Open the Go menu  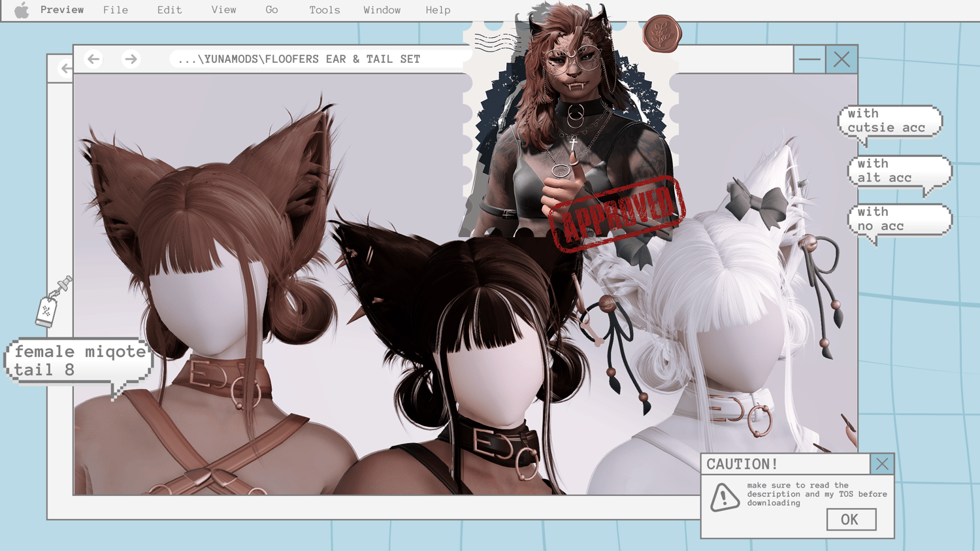coord(272,10)
